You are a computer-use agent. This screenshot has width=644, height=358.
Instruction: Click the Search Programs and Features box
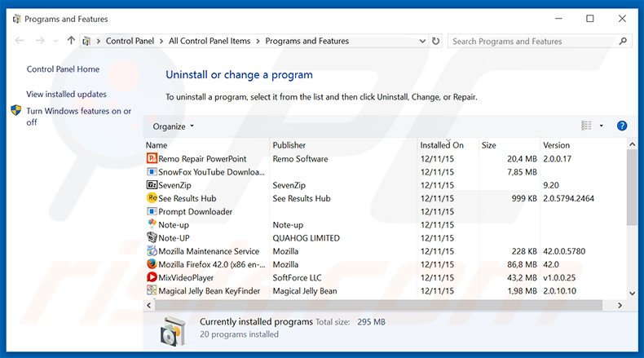point(534,41)
